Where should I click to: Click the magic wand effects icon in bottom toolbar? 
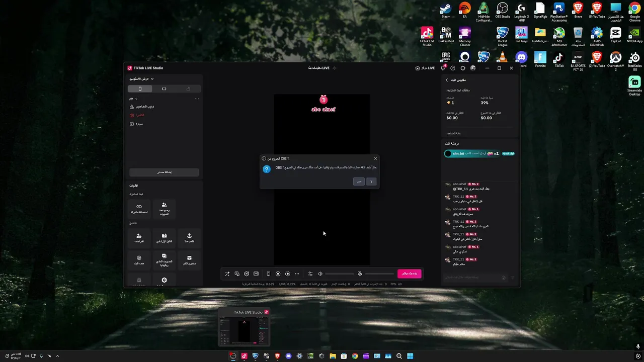point(227,274)
